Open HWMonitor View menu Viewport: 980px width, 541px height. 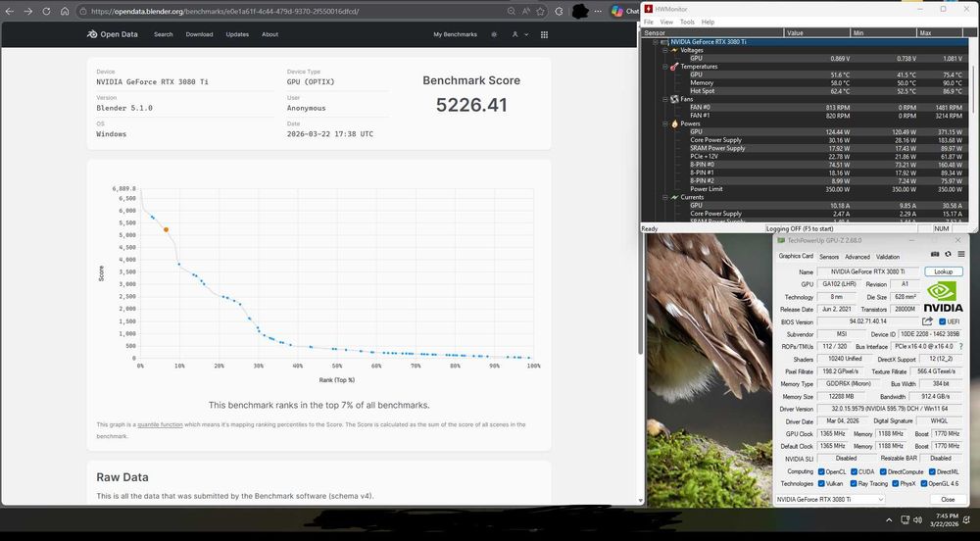pos(666,22)
